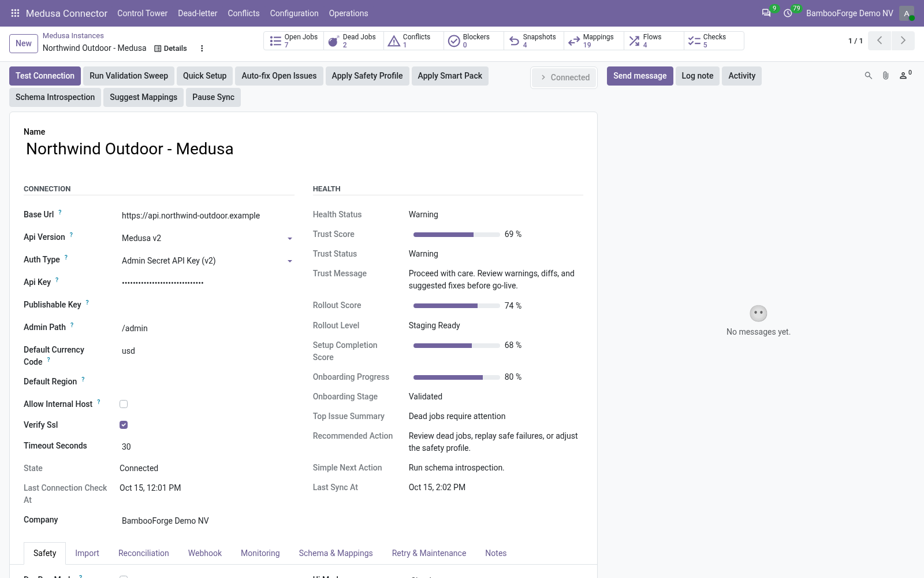Open the Checks stat button
This screenshot has width=924, height=578.
tap(714, 41)
